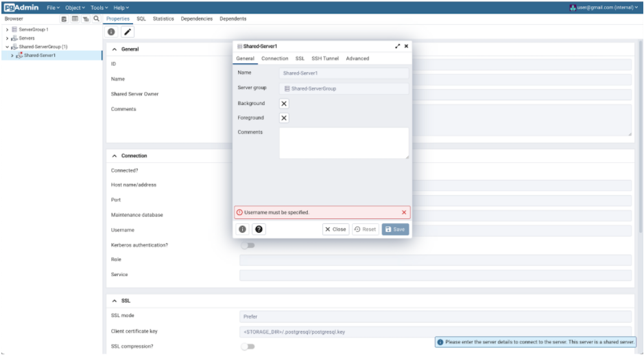
Task: Switch to the Dependencies tab
Action: 197,19
